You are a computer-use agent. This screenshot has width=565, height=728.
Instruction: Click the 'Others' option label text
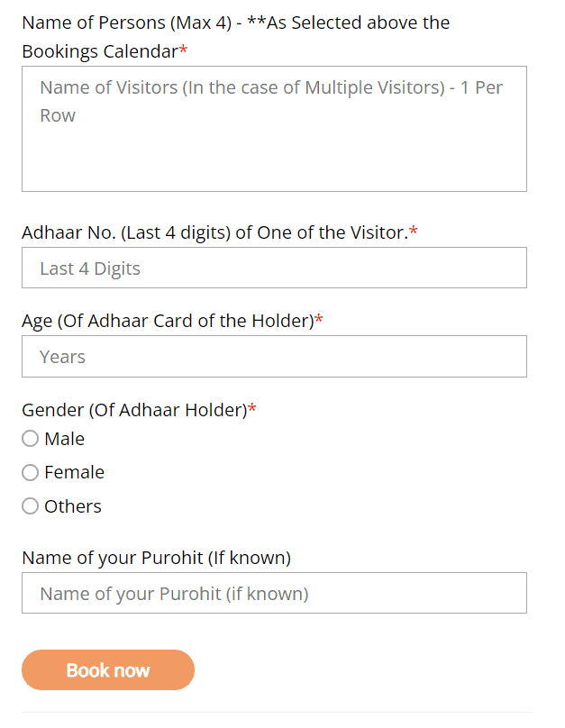(x=73, y=506)
